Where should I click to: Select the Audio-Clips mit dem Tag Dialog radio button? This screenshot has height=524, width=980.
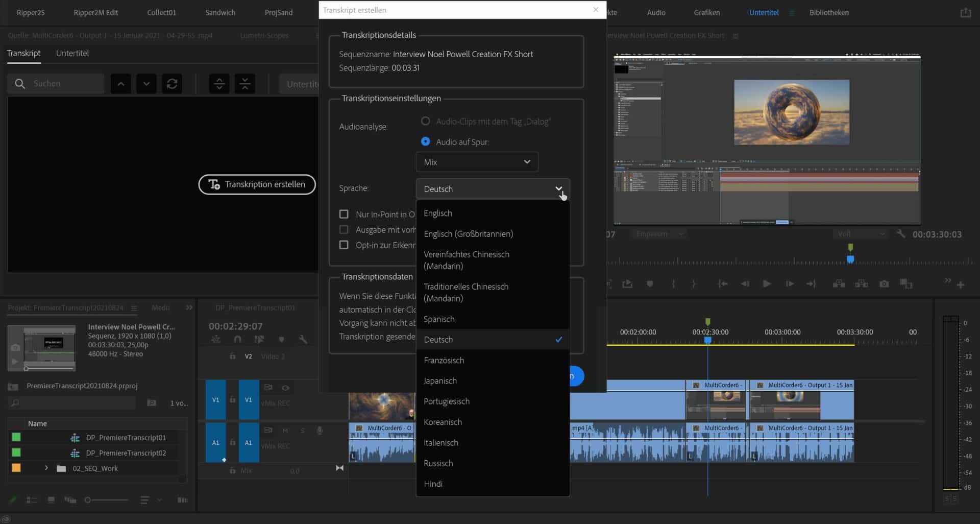pos(426,121)
